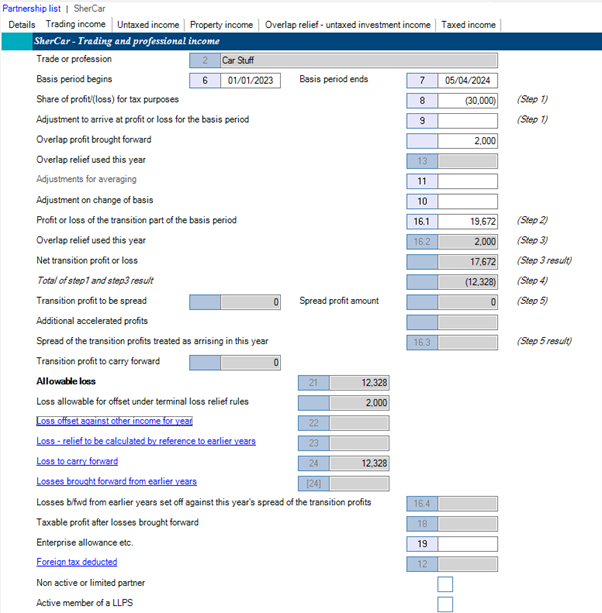602x613 pixels.
Task: Follow the Losses brought forward from earlier years link
Action: coord(116,481)
